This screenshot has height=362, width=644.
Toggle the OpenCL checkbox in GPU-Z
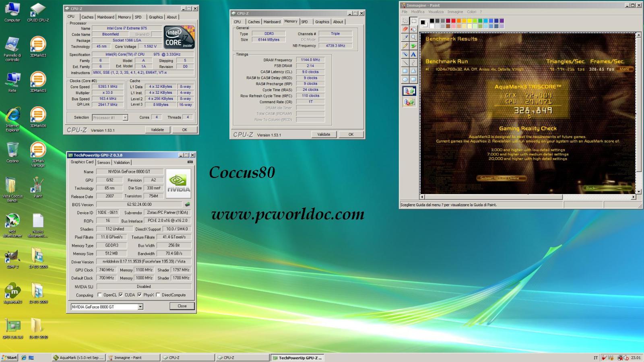(99, 295)
